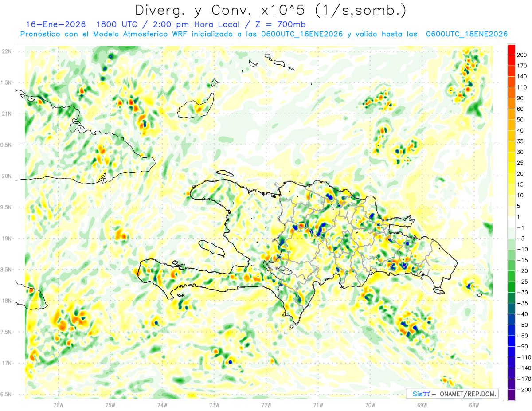Click the colorbar label '-140'
Screen dimensions: 532x411
(524, 368)
